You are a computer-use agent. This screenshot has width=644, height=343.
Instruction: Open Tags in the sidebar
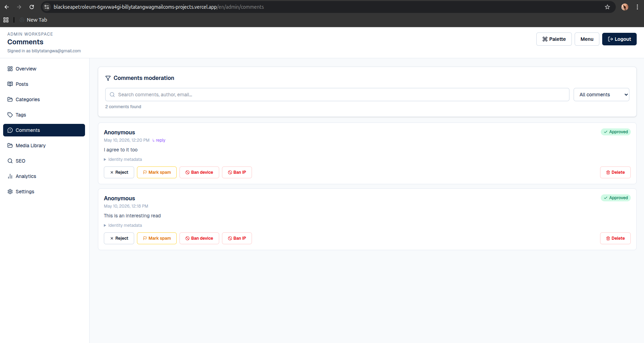point(44,115)
